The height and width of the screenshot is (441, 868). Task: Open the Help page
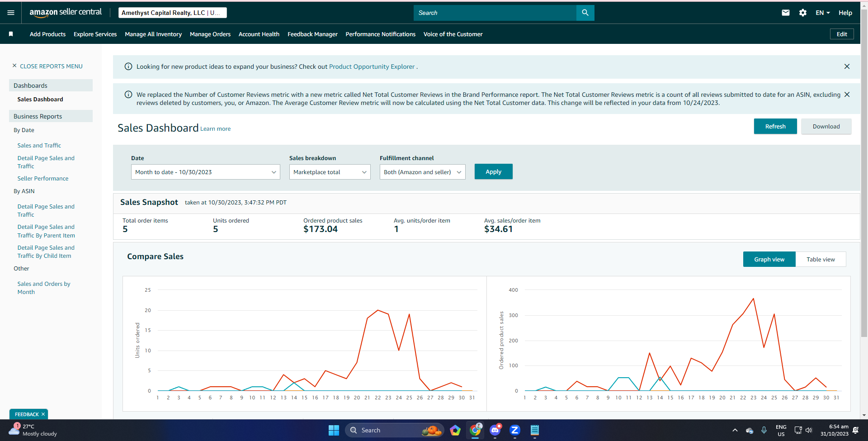pos(845,13)
